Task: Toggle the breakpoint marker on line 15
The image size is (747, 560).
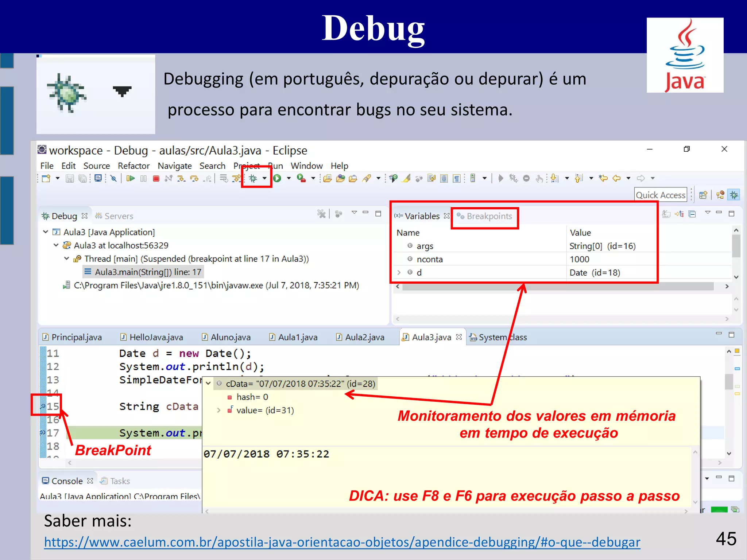Action: 43,406
